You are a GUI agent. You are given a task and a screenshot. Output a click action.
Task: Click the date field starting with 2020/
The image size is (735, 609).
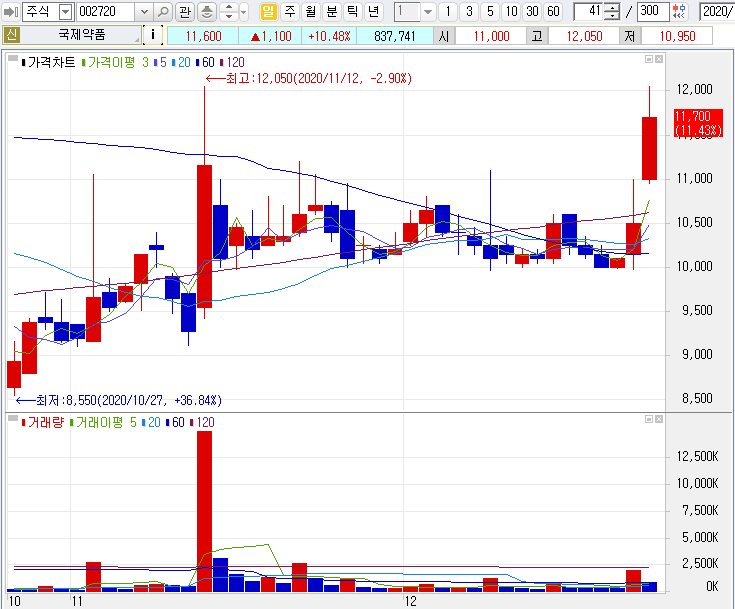[717, 11]
